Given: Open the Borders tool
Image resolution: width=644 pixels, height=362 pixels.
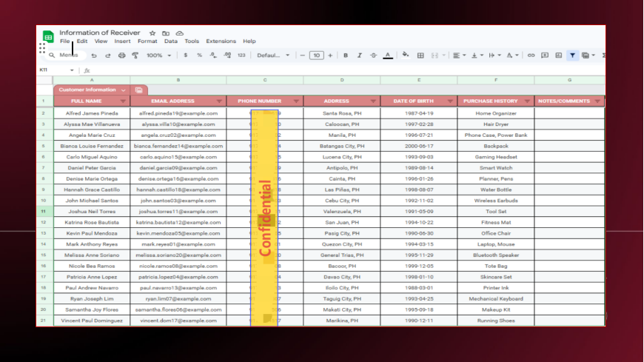Looking at the screenshot, I should coord(420,56).
